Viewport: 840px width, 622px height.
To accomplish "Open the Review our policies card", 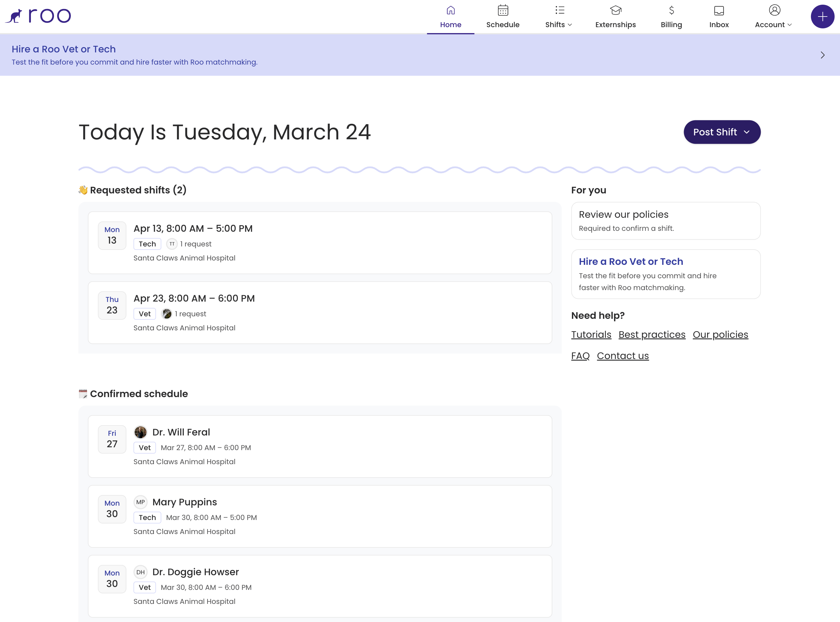I will point(666,221).
